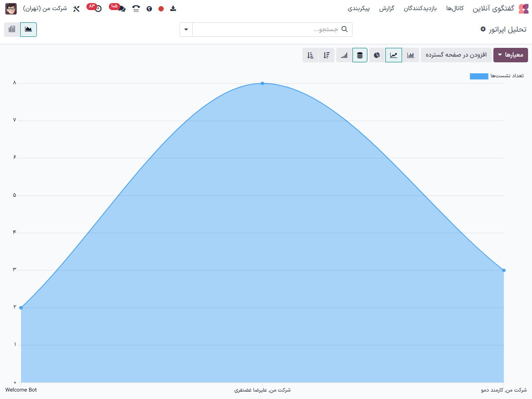Open the گزارش menu
The height and width of the screenshot is (399, 532).
pos(387,8)
